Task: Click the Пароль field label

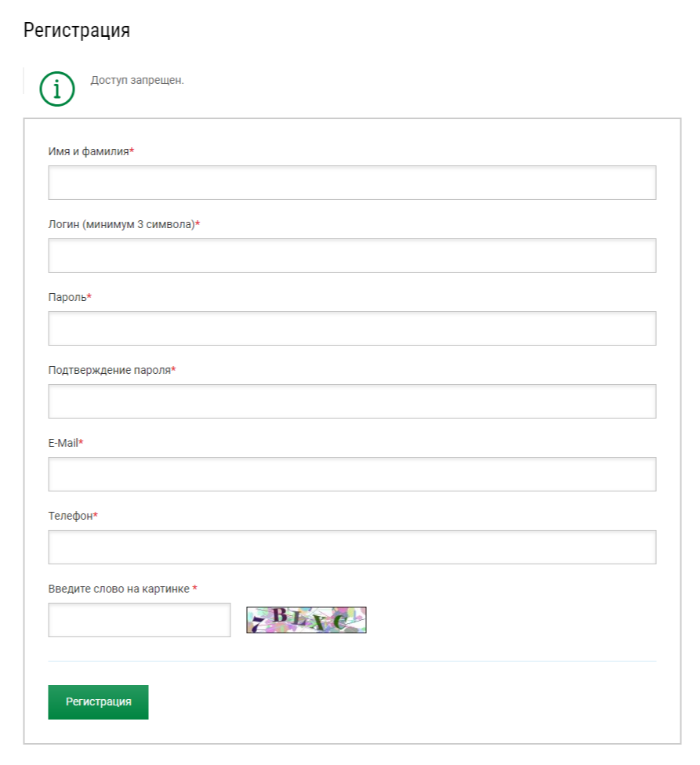Action: (67, 297)
